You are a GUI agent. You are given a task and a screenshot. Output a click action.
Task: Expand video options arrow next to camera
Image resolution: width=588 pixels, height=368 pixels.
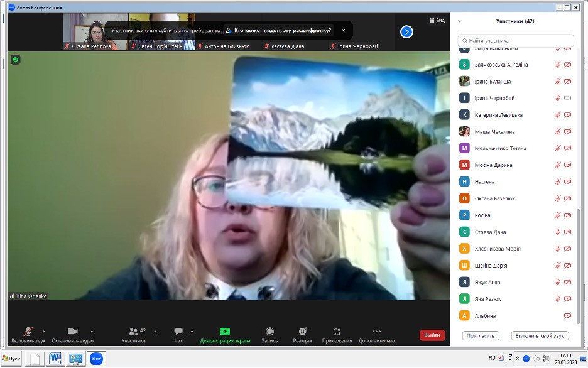click(x=92, y=332)
